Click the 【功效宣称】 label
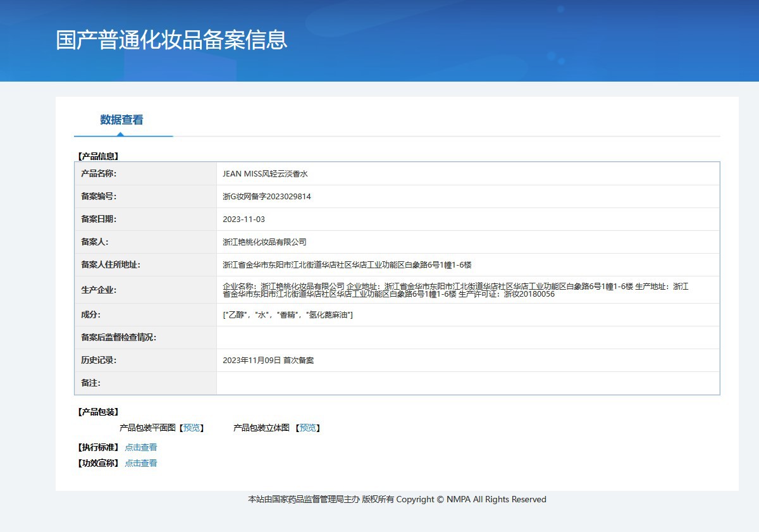 point(98,463)
